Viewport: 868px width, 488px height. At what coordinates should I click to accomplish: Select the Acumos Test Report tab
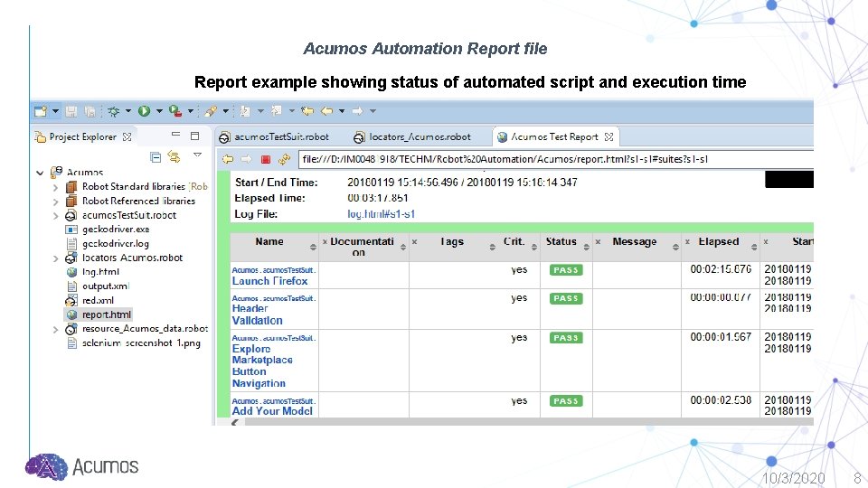click(554, 136)
